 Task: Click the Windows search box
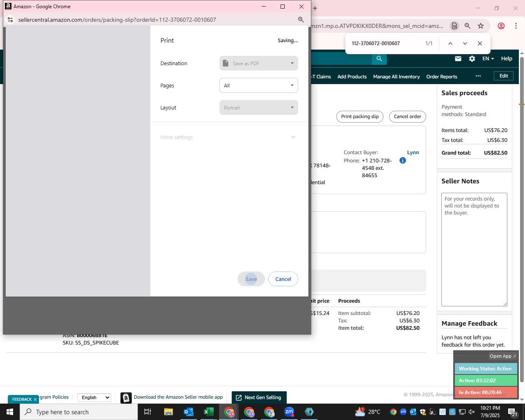[x=79, y=412]
